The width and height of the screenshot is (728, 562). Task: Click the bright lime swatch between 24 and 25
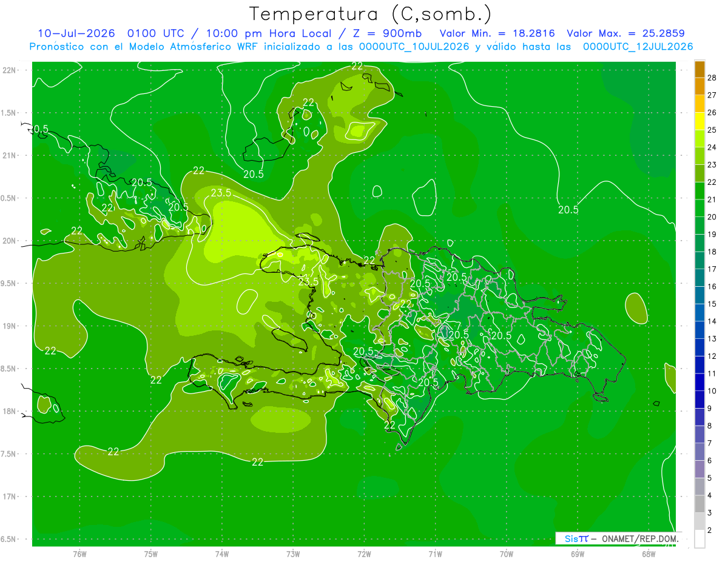pos(699,139)
